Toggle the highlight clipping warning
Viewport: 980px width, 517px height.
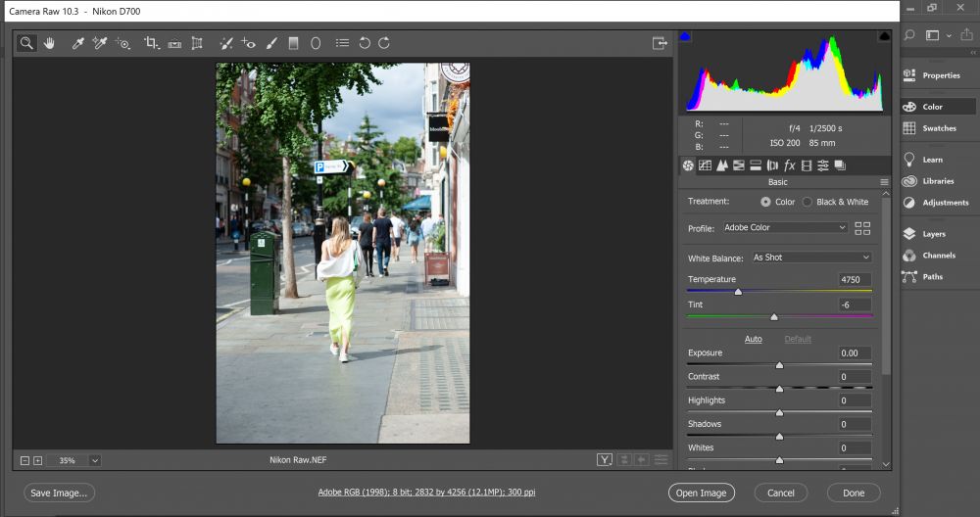point(884,36)
